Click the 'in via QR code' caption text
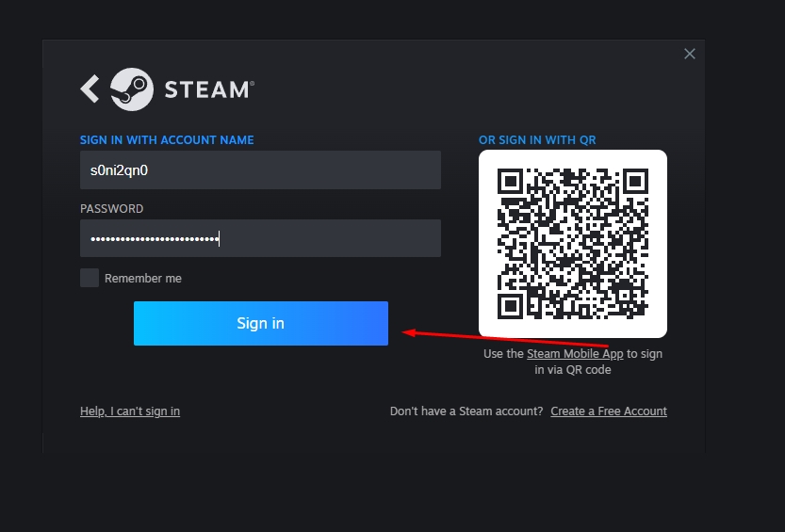Viewport: 785px width, 532px height. (x=573, y=370)
